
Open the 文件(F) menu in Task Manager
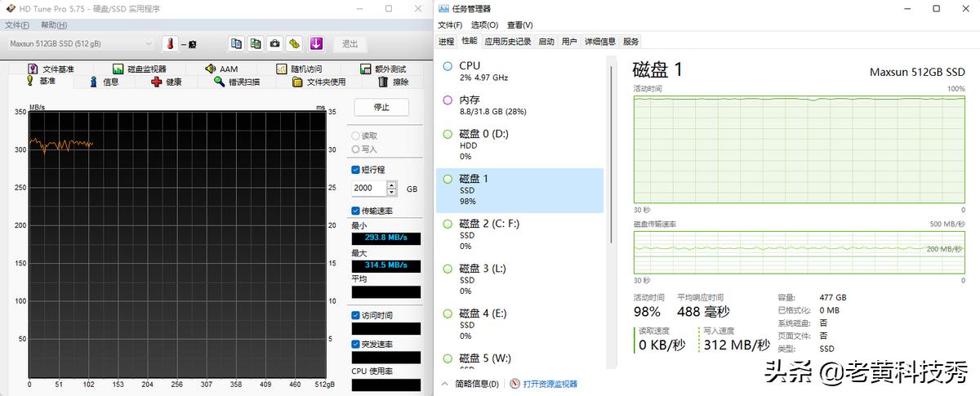pyautogui.click(x=450, y=24)
